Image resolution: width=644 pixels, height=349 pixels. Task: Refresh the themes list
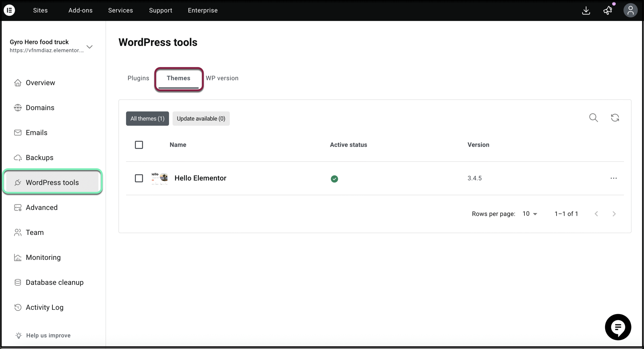coord(615,118)
